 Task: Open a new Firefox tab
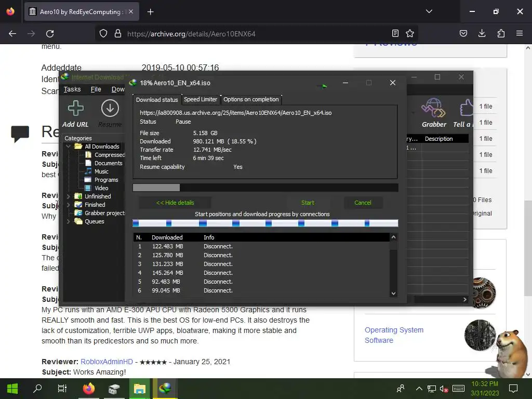[x=150, y=12]
